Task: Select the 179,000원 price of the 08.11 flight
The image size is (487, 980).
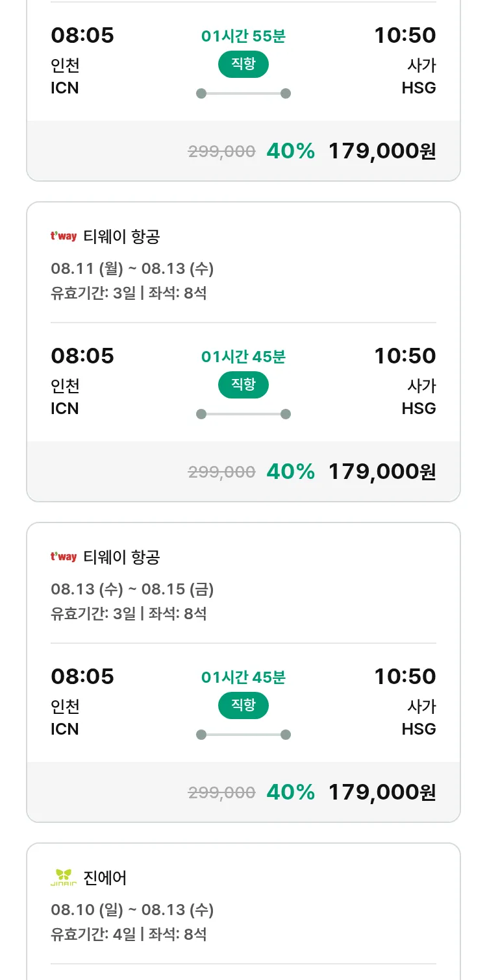Action: 382,472
